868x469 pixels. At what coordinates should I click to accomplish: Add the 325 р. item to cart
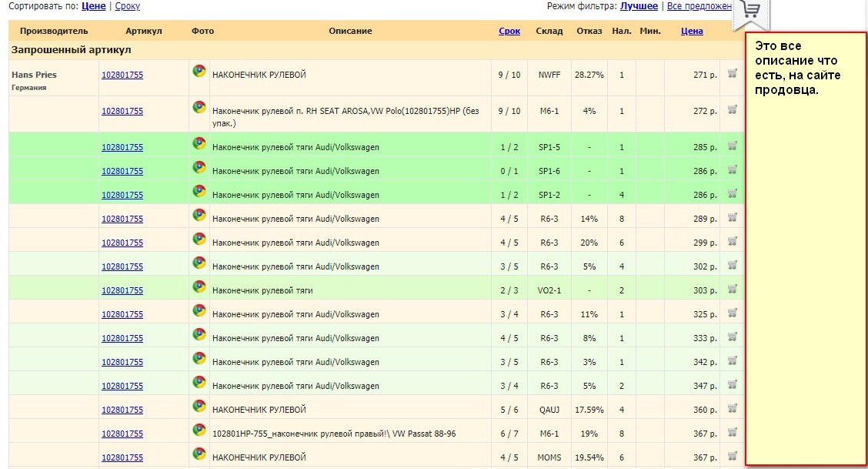click(732, 313)
